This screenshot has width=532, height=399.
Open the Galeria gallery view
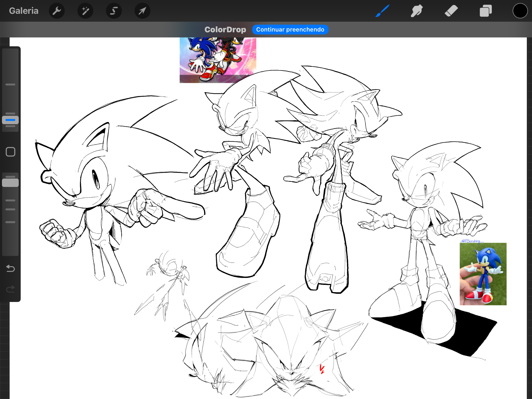click(24, 11)
